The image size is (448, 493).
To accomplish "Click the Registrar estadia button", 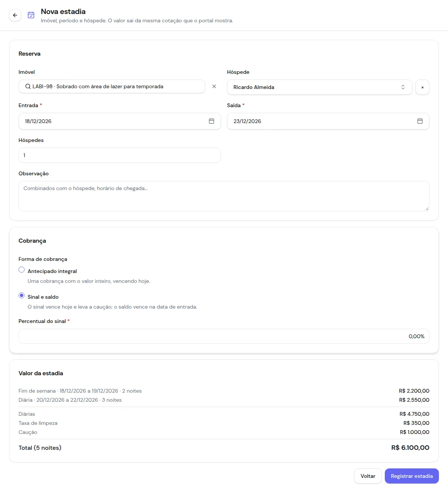I will [412, 476].
